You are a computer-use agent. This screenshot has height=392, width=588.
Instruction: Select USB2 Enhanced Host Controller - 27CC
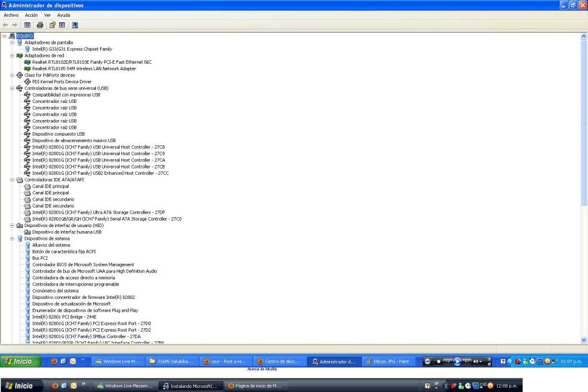[x=101, y=174]
